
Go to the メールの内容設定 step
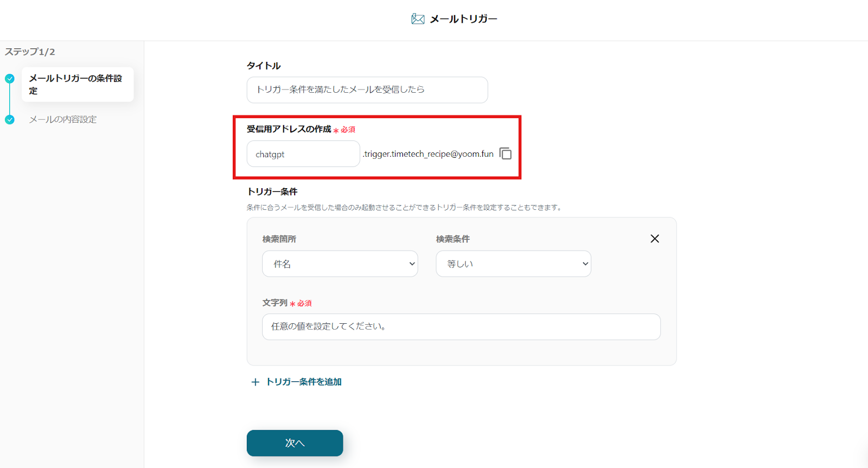tap(63, 119)
